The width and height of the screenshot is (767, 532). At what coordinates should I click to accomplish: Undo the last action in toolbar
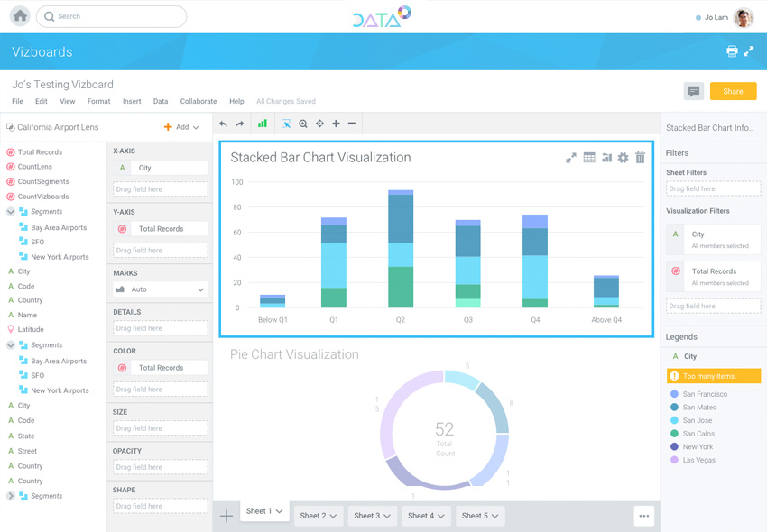tap(224, 124)
